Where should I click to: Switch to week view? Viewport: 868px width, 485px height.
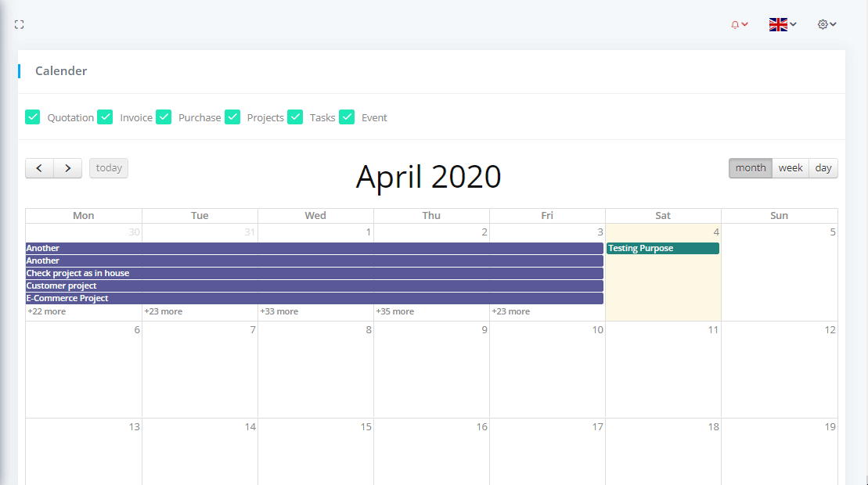(x=790, y=168)
